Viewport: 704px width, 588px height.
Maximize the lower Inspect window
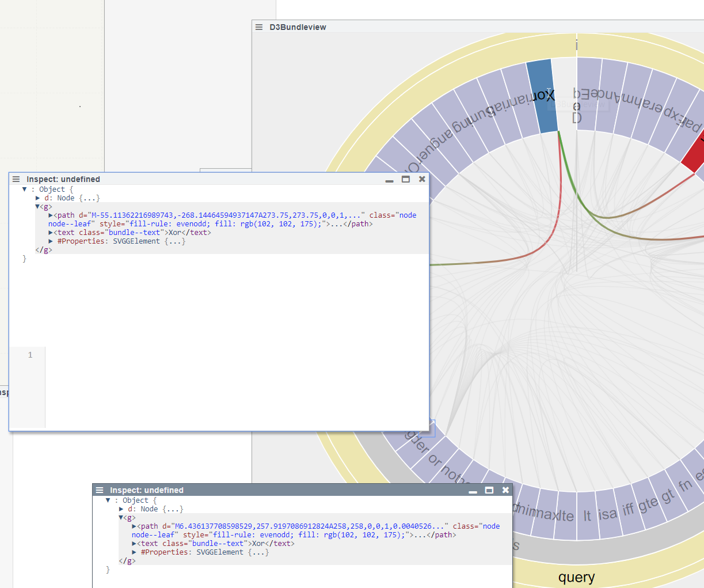click(489, 490)
